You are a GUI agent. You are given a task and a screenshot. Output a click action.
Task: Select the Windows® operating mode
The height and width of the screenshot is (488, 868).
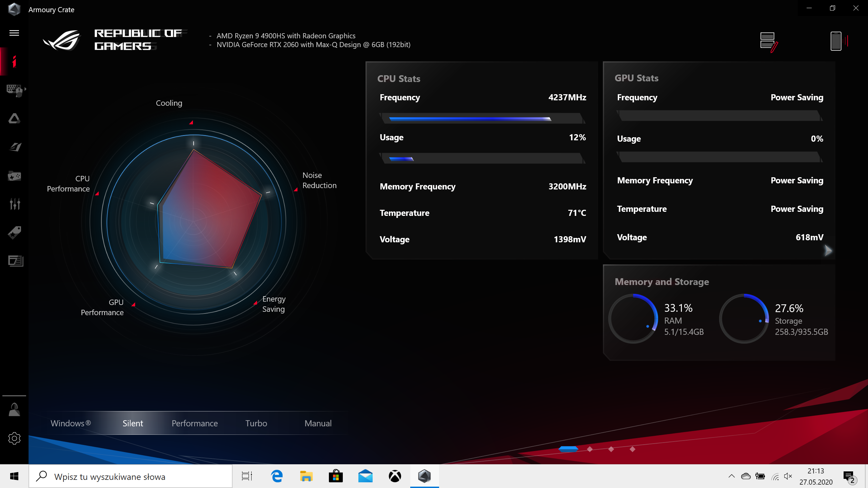[71, 423]
